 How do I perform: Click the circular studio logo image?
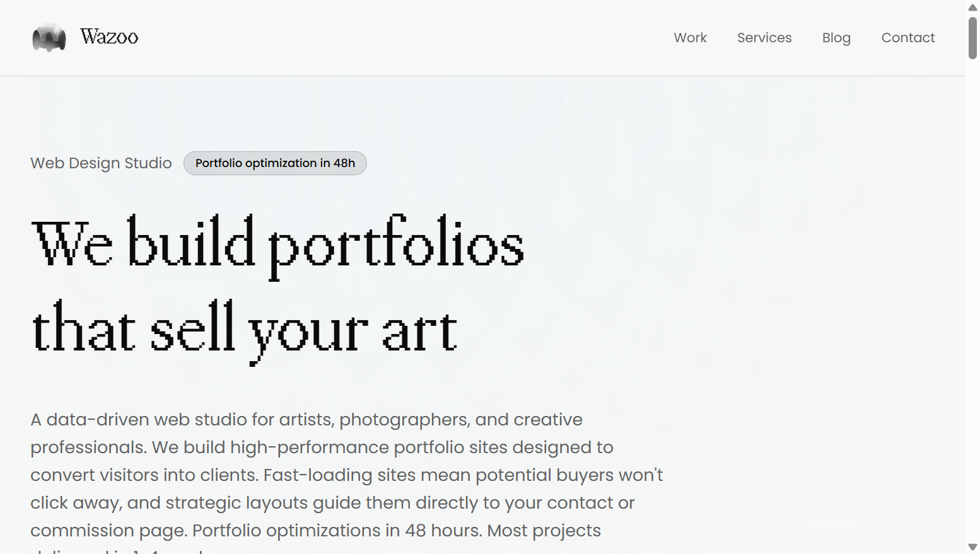pyautogui.click(x=49, y=37)
